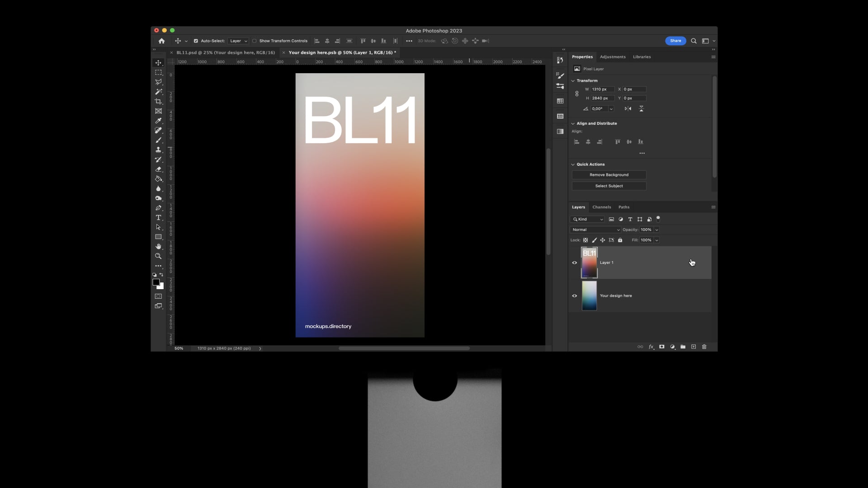Check Show Transform Controls
The width and height of the screenshot is (868, 488).
(x=255, y=41)
